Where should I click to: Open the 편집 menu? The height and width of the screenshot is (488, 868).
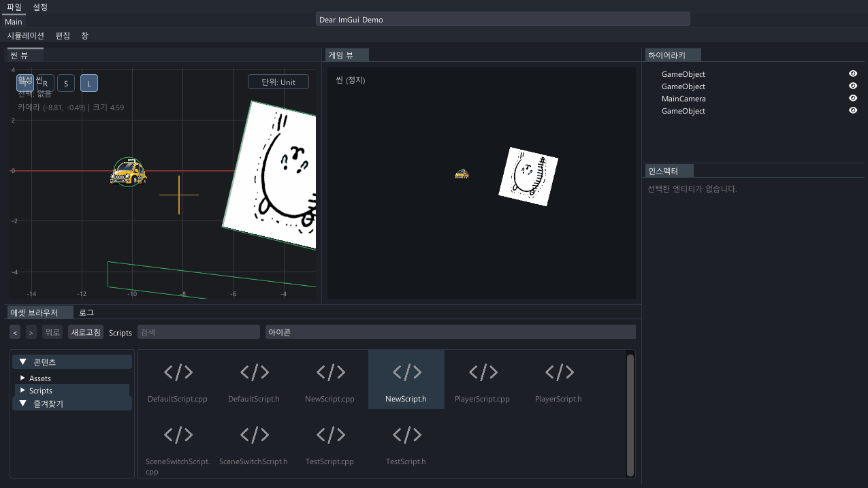(x=63, y=35)
